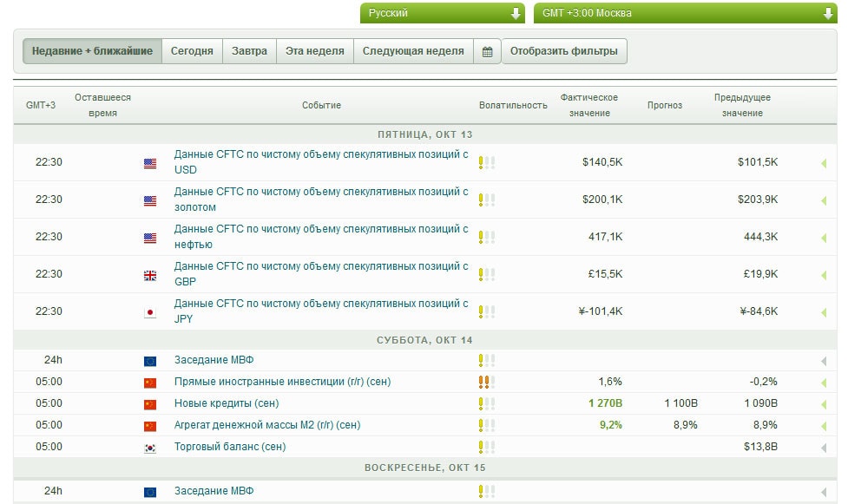Expand details arrow for the USD CFTC row
Image resolution: width=848 pixels, height=504 pixels.
click(x=823, y=163)
